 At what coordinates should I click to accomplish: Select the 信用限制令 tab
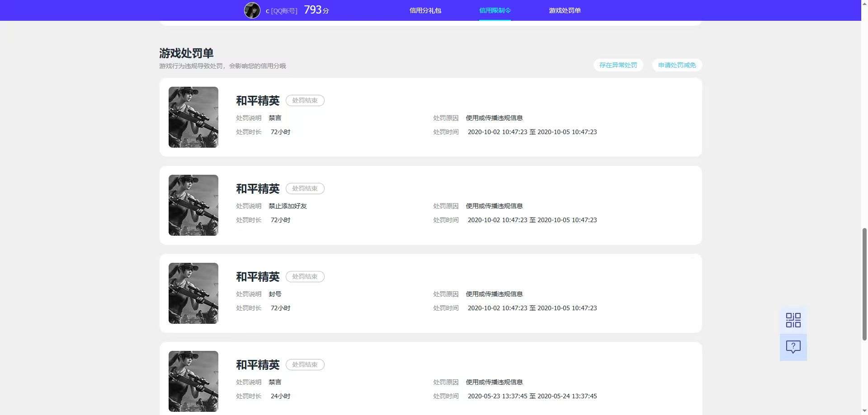coord(495,10)
